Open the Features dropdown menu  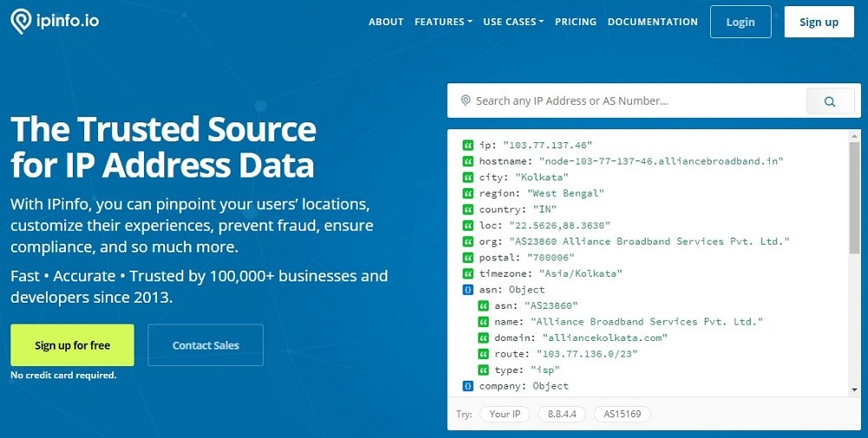coord(444,23)
